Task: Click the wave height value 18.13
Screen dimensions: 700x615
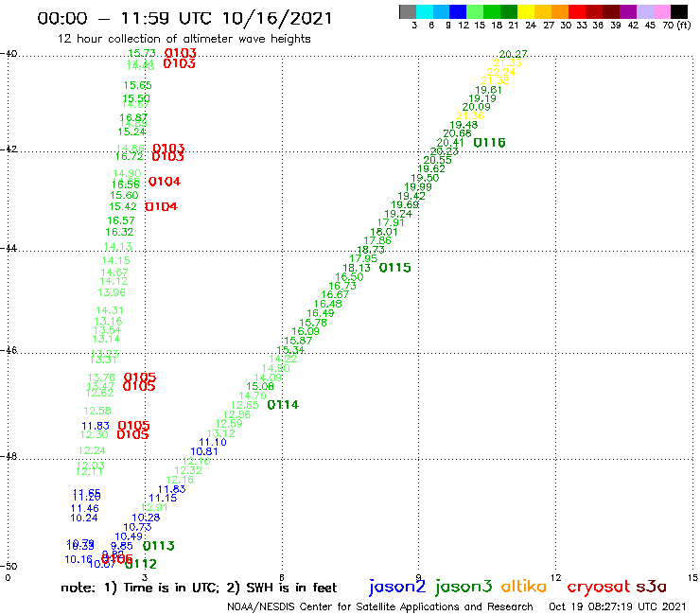Action: (x=357, y=268)
